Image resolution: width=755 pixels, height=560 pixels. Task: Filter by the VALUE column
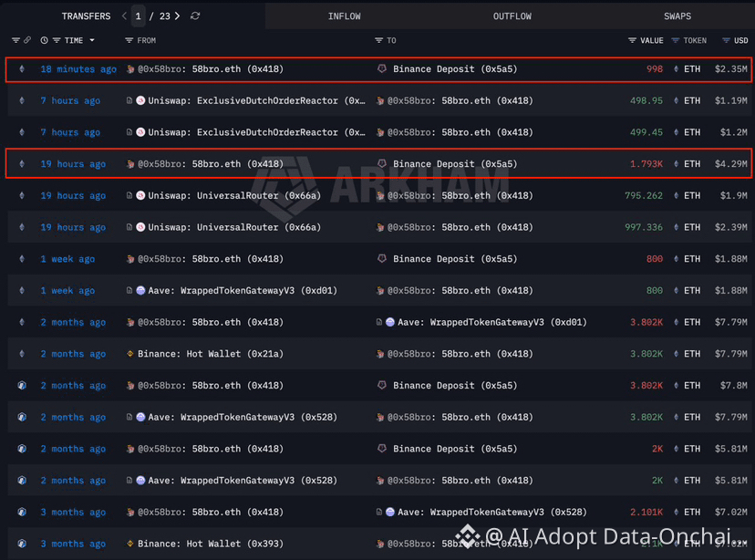pyautogui.click(x=632, y=40)
